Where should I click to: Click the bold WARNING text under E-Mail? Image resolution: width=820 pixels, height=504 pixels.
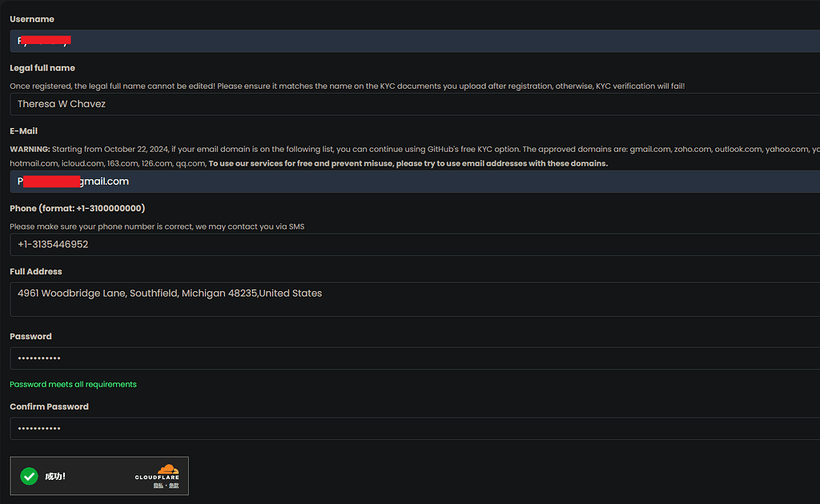pos(30,150)
